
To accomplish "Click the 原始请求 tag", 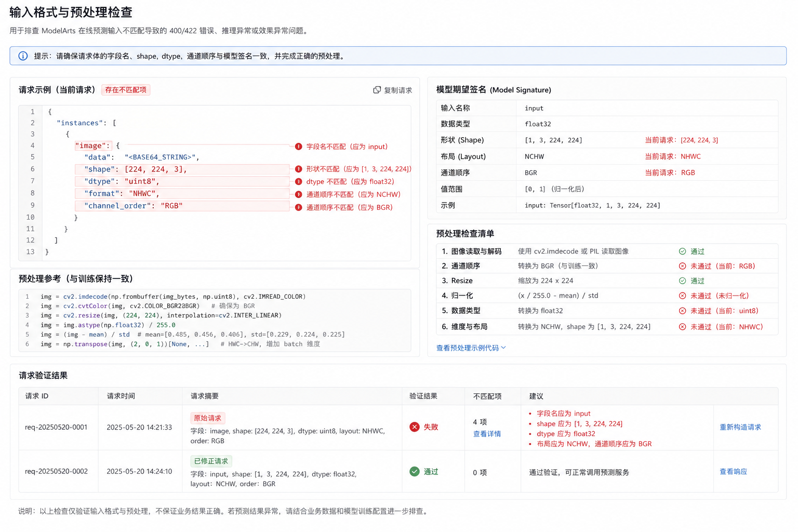I will [x=208, y=418].
